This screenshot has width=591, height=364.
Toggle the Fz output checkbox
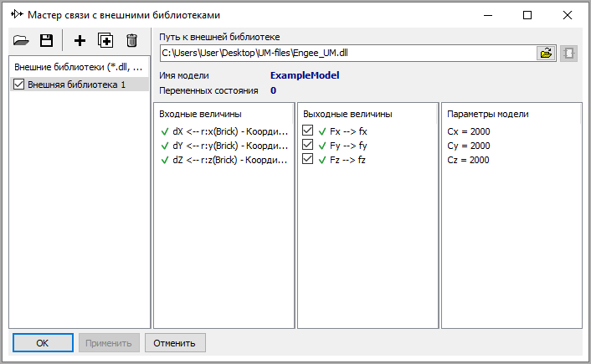coord(307,160)
